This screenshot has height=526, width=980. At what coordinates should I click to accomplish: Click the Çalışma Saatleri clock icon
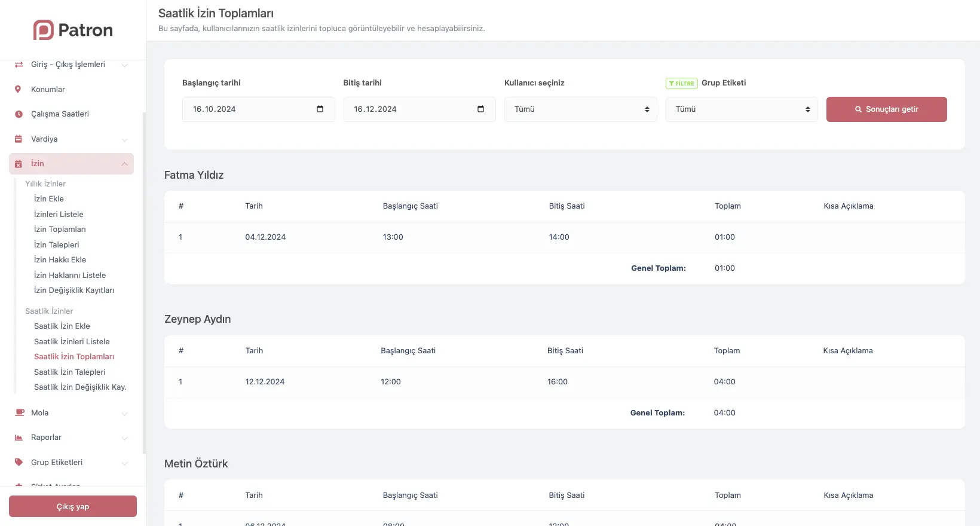19,114
